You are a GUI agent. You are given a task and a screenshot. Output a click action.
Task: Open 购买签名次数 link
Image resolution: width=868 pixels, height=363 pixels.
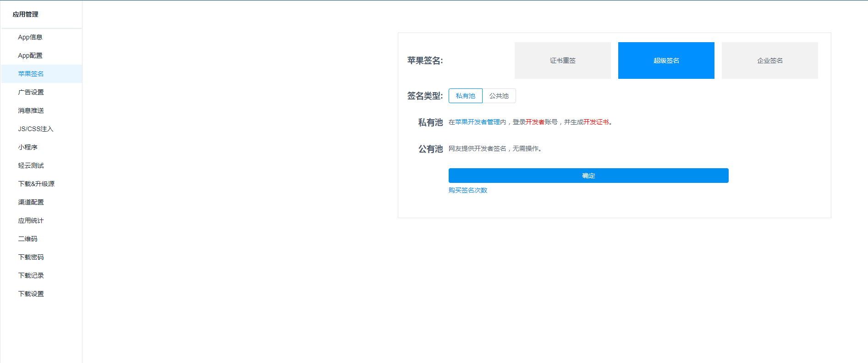pos(468,190)
